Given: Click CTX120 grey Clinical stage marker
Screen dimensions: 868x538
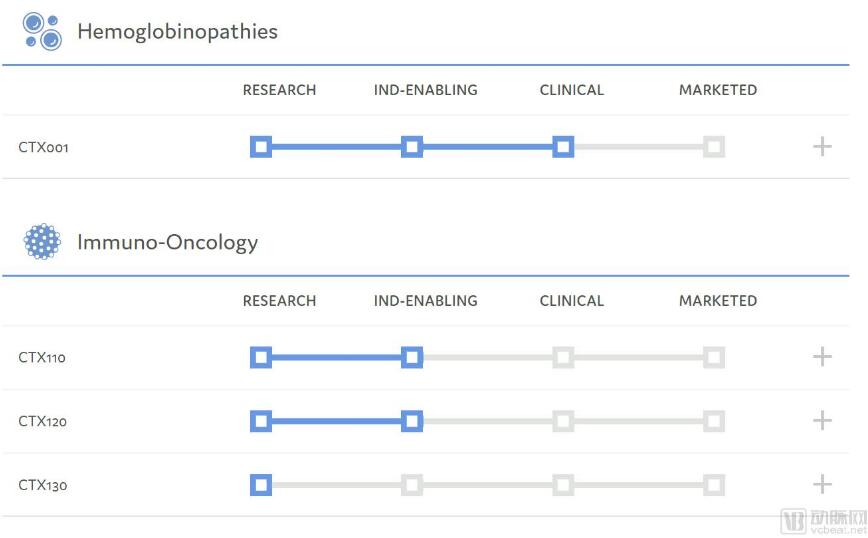Looking at the screenshot, I should pos(563,421).
